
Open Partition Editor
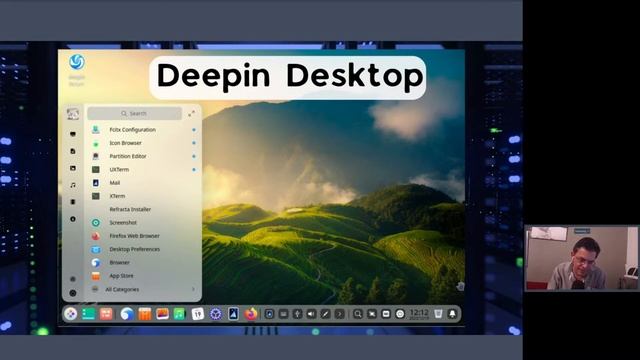click(144, 156)
